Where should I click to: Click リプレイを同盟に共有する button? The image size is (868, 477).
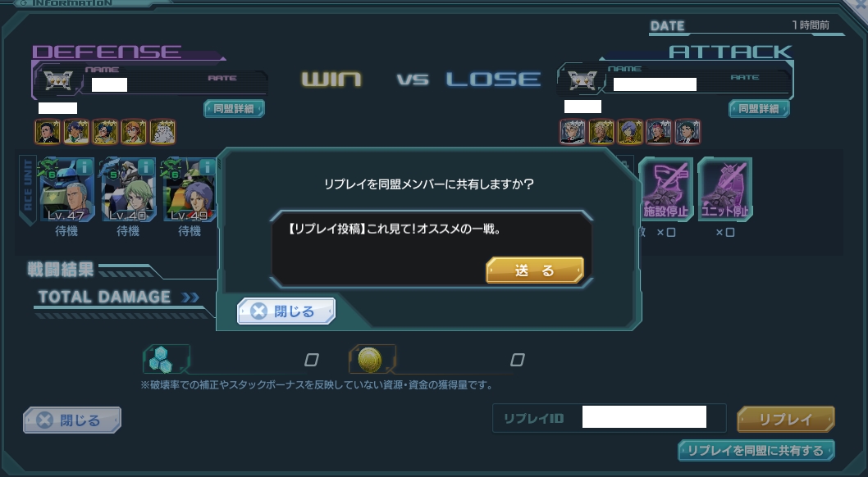[756, 451]
